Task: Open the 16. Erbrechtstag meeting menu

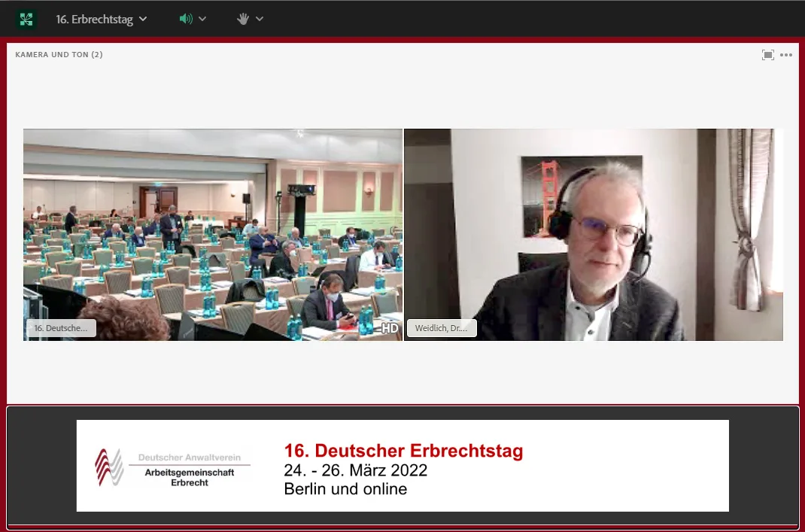Action: click(x=101, y=19)
